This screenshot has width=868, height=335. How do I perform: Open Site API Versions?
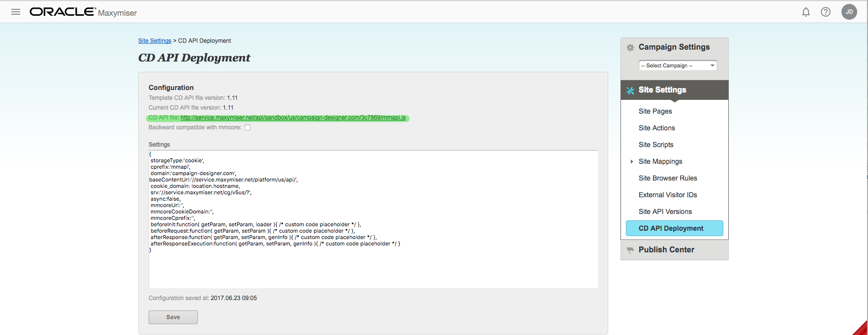(665, 212)
